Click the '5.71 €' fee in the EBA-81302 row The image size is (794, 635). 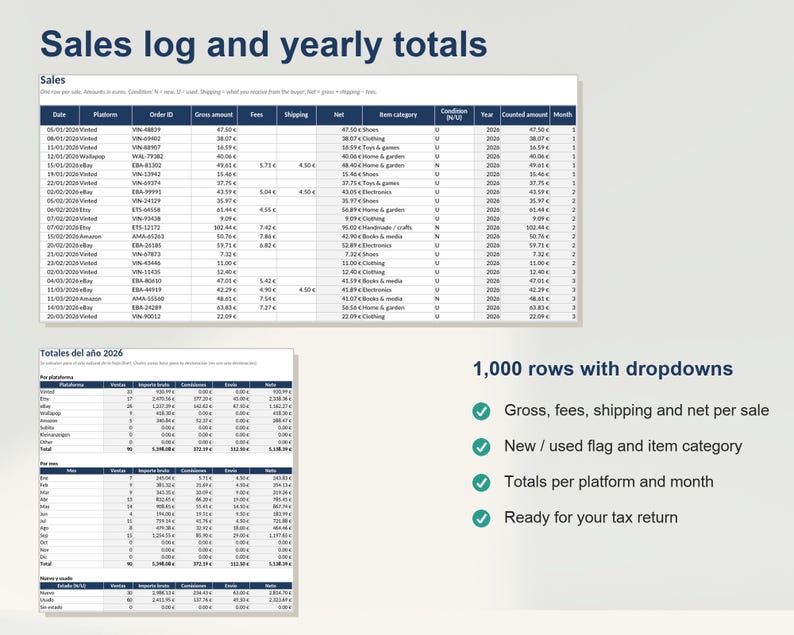click(257, 166)
